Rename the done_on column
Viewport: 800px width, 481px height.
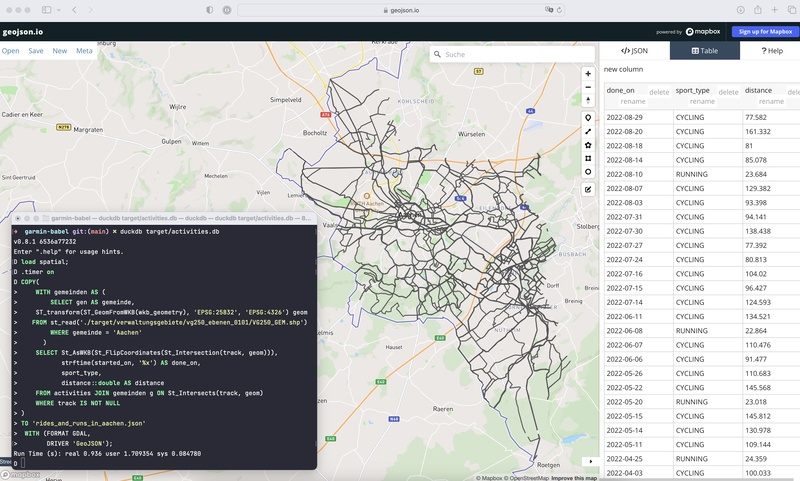point(633,102)
